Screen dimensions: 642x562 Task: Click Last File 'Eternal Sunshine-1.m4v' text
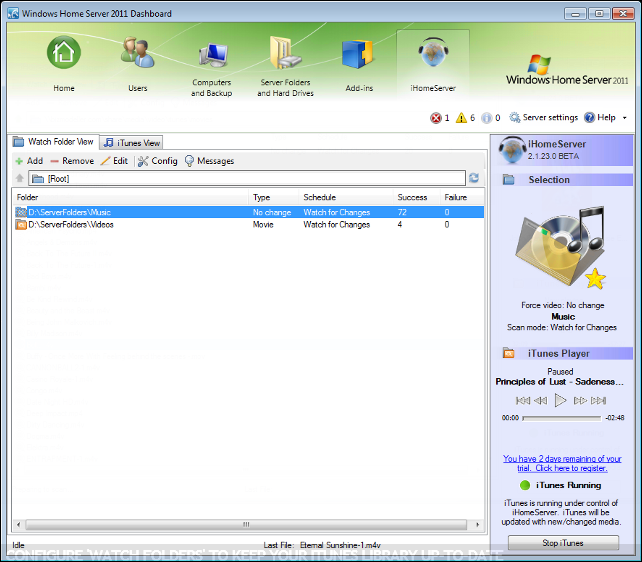pos(340,545)
